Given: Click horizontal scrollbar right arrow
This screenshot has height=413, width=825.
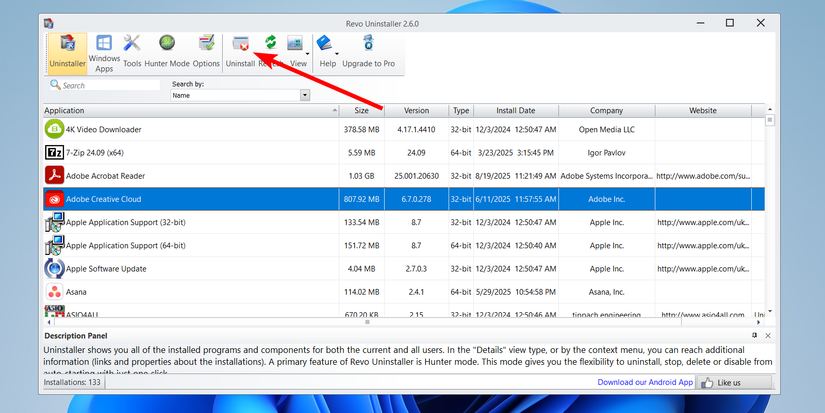Looking at the screenshot, I should point(758,322).
